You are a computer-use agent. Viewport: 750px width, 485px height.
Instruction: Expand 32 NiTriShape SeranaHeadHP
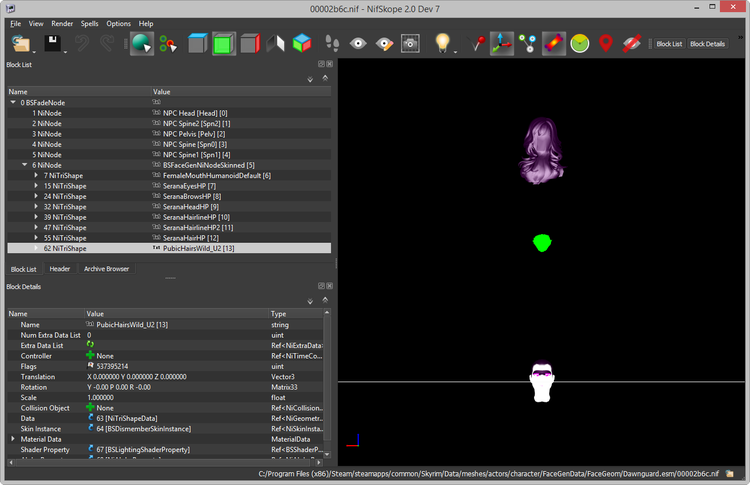[36, 207]
